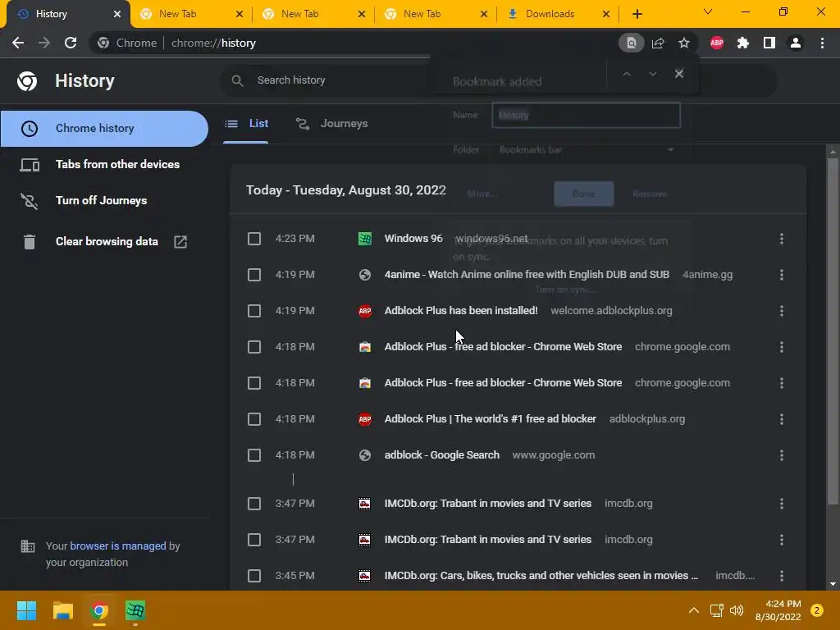Image resolution: width=840 pixels, height=630 pixels.
Task: Click the bookmark Name input field
Action: point(586,115)
